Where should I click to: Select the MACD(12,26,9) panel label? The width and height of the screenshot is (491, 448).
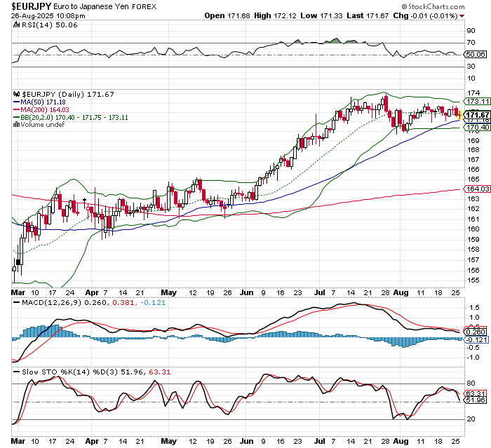click(x=47, y=303)
